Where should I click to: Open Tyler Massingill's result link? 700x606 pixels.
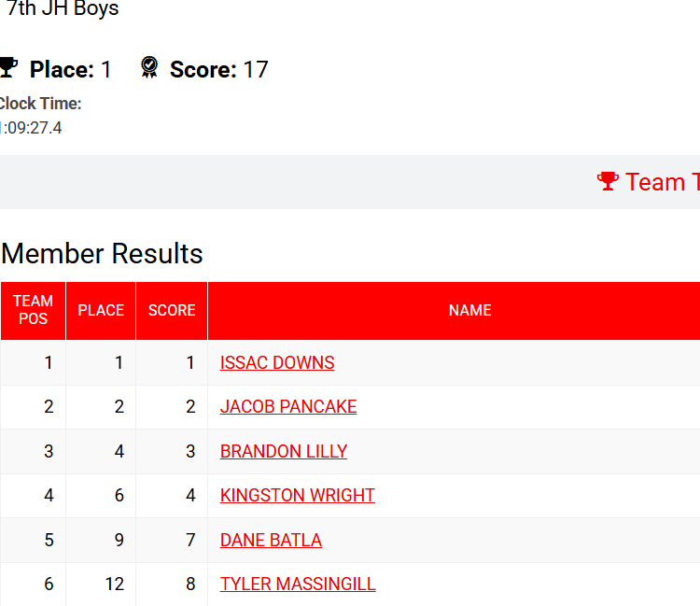(x=298, y=584)
